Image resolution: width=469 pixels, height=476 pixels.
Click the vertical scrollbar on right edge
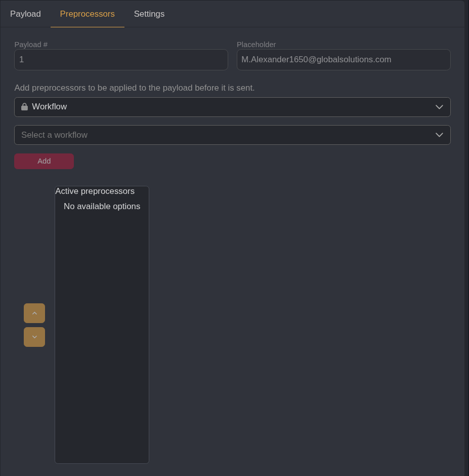click(x=466, y=238)
